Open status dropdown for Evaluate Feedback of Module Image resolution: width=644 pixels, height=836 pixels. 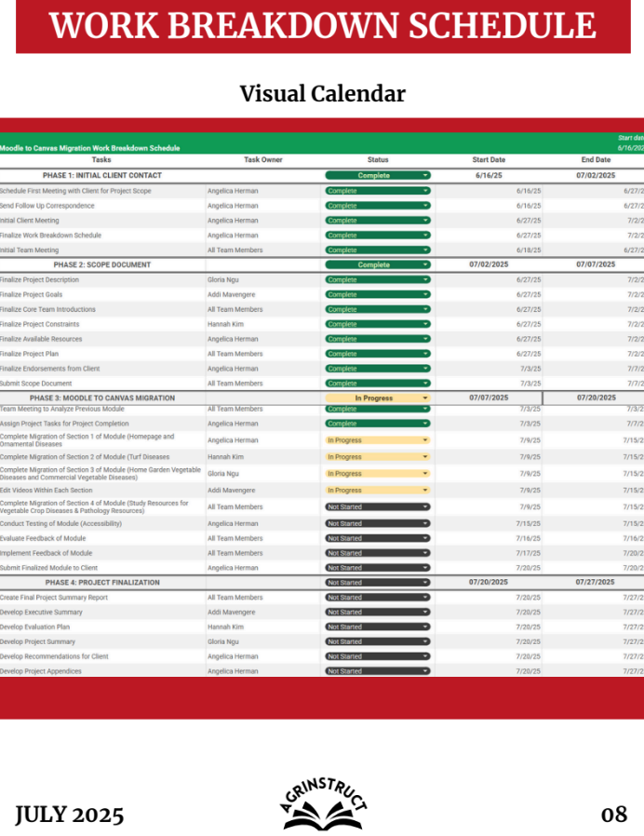(378, 538)
